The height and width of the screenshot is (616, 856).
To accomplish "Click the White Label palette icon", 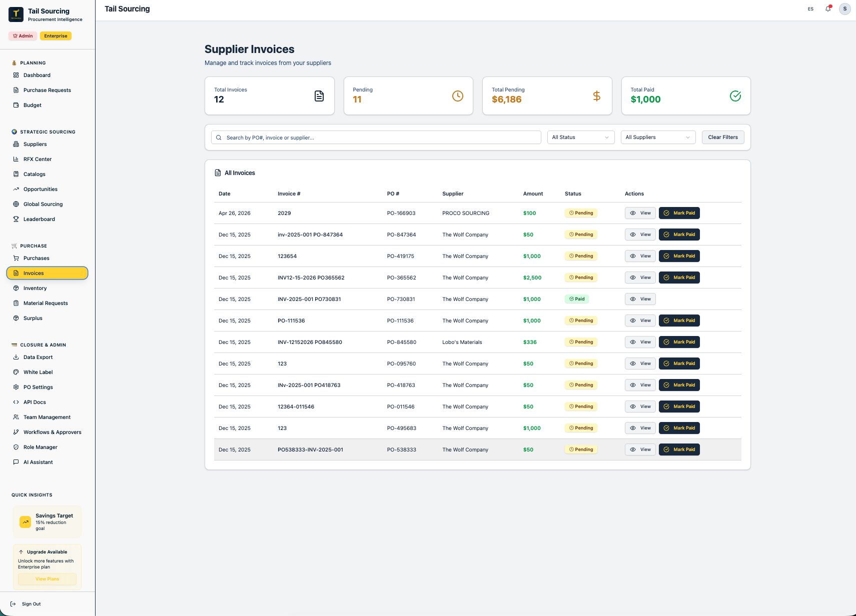I will point(16,372).
